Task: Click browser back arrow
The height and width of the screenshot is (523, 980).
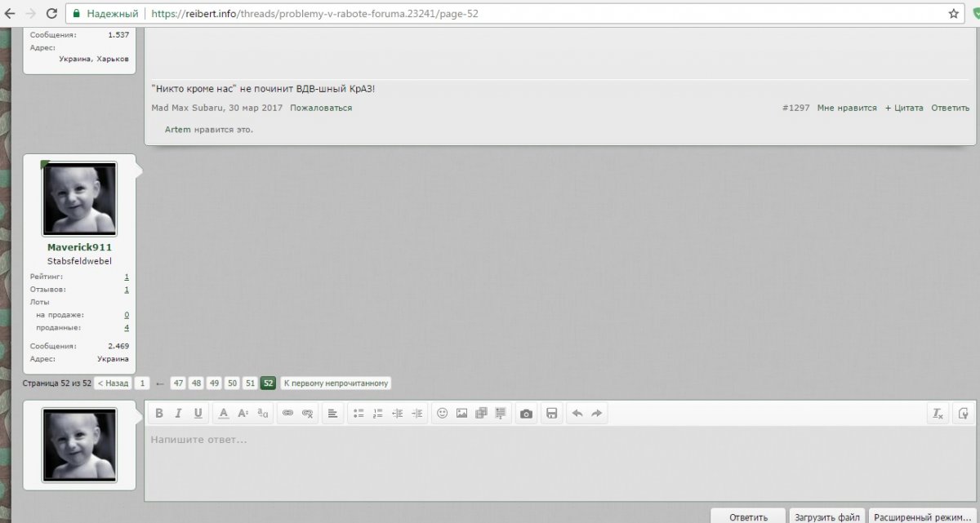Action: (x=10, y=14)
